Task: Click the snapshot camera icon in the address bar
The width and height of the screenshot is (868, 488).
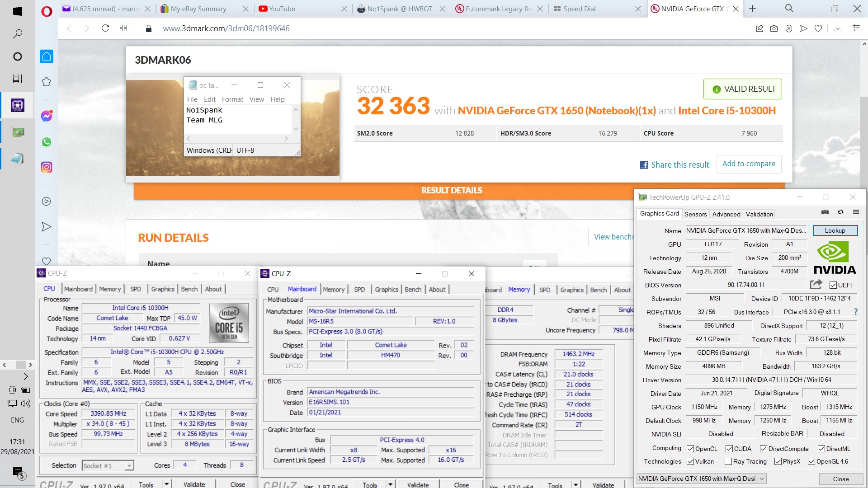Action: coord(774,28)
